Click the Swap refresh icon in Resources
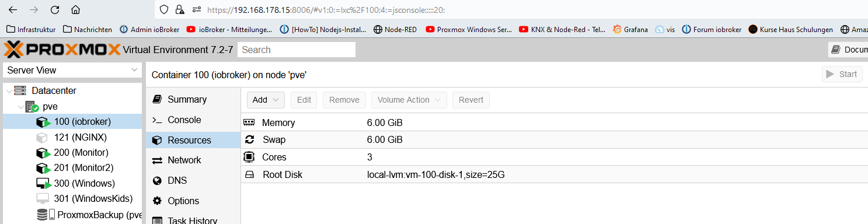Screen dimensions: 868x224 pyautogui.click(x=249, y=139)
